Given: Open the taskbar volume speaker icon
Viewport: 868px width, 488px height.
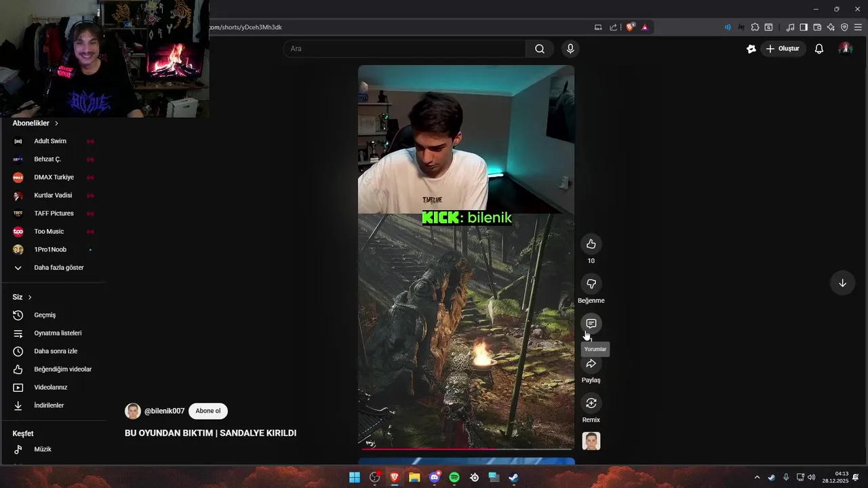Looking at the screenshot, I should click(812, 477).
